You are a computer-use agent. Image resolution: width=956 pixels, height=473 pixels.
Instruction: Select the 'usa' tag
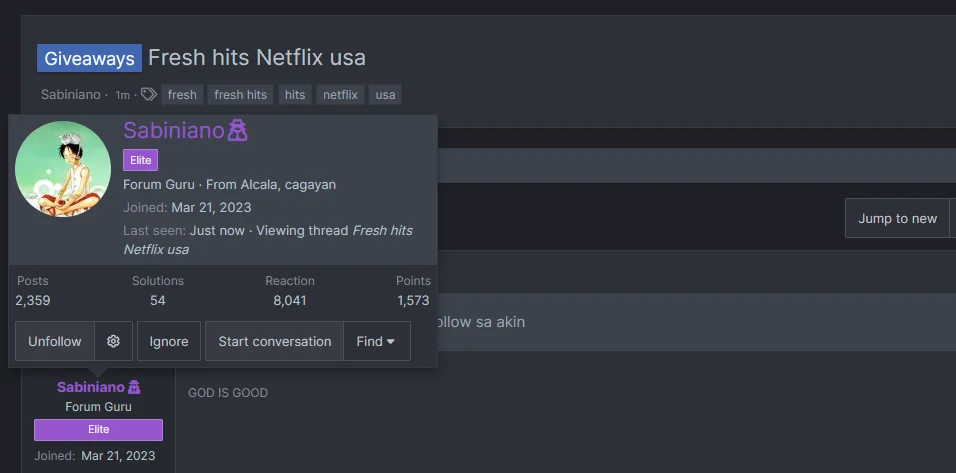coord(385,95)
